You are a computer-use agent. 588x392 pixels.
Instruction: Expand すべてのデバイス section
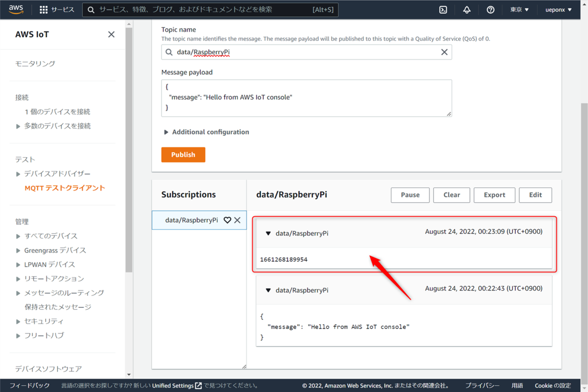click(x=18, y=236)
